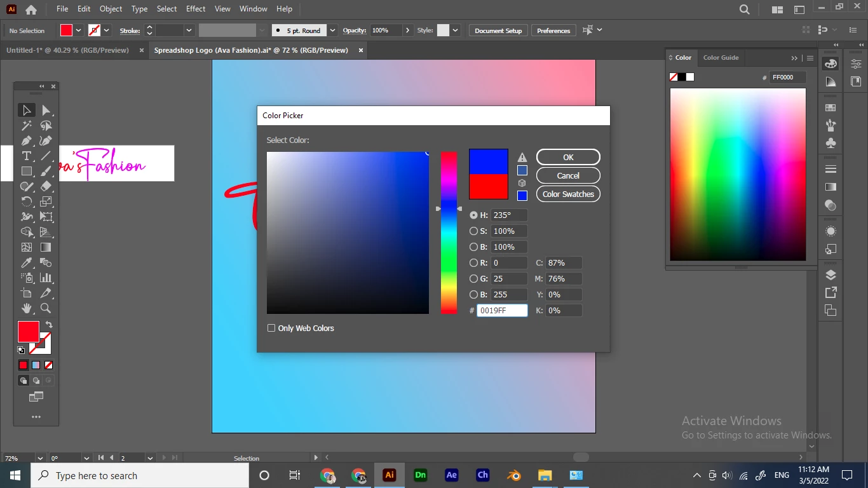Expand the brush definition dropdown
868x488 pixels.
pyautogui.click(x=333, y=30)
